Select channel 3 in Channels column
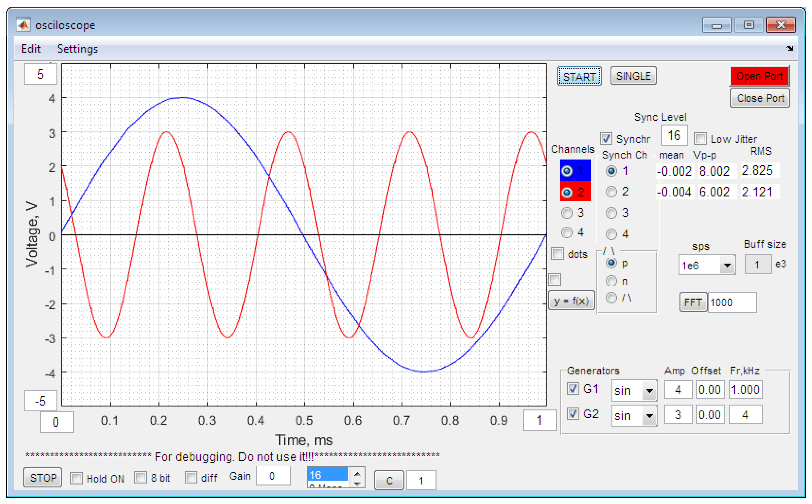Viewport: 812px width, 504px height. pyautogui.click(x=567, y=213)
